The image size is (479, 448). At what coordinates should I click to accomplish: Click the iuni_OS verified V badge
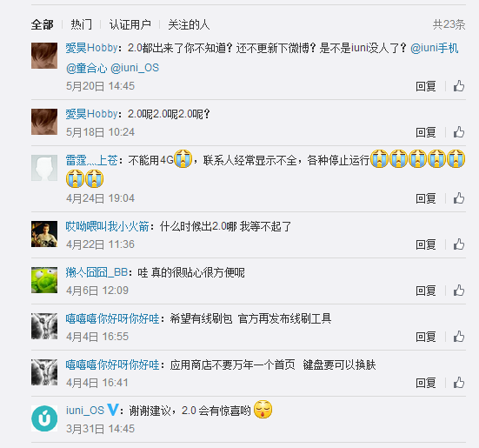(113, 410)
